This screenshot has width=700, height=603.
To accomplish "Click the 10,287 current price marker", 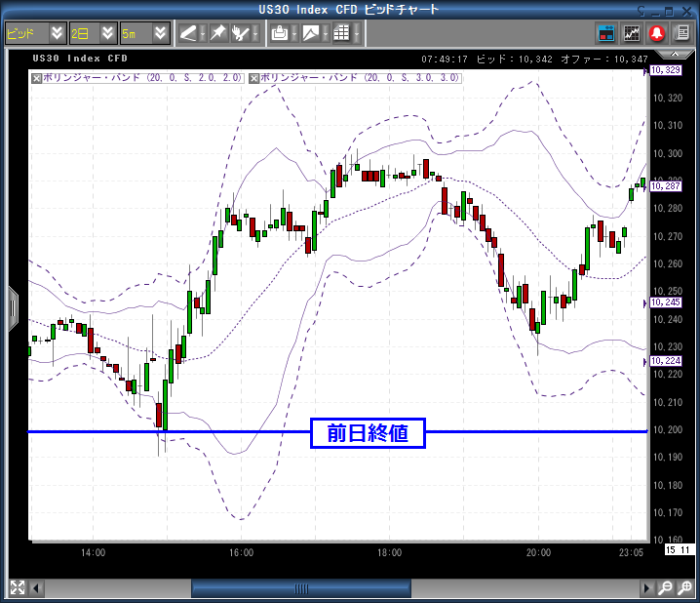I will [667, 185].
